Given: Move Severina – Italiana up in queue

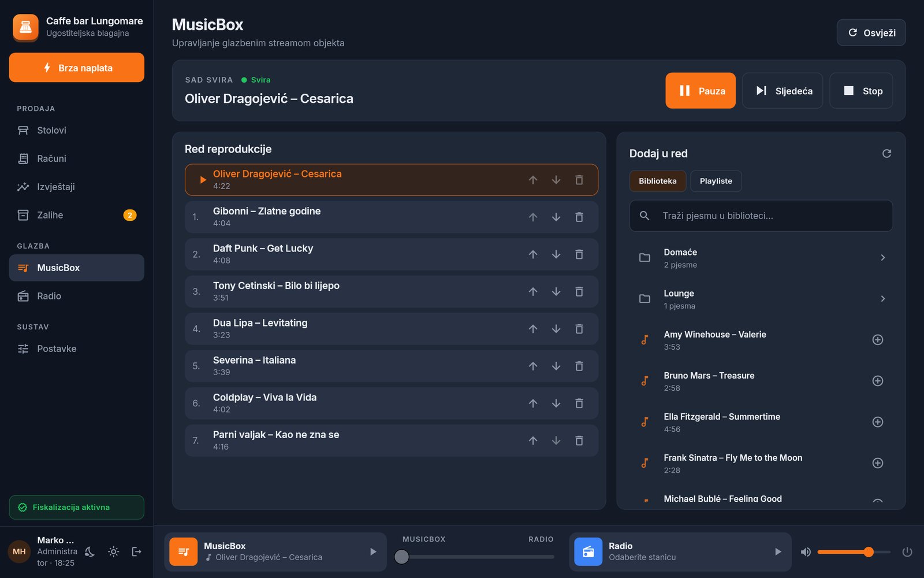Looking at the screenshot, I should coord(533,366).
